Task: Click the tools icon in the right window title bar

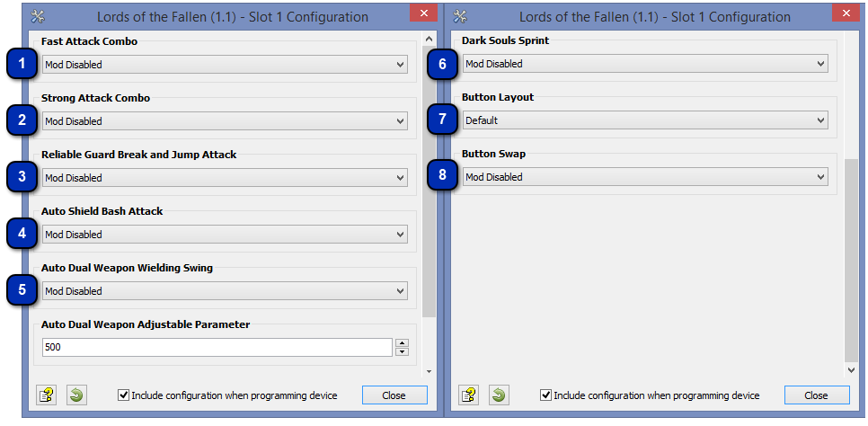Action: (460, 16)
